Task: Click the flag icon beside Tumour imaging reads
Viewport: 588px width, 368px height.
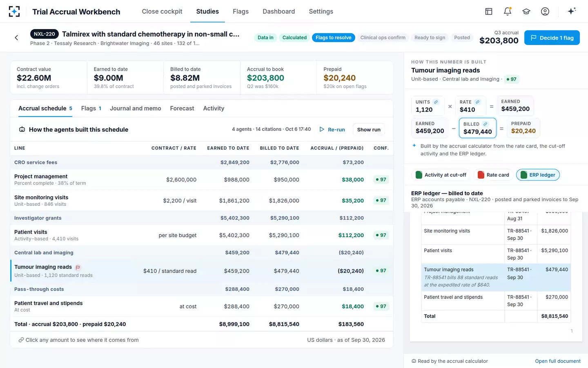Action: [x=78, y=267]
